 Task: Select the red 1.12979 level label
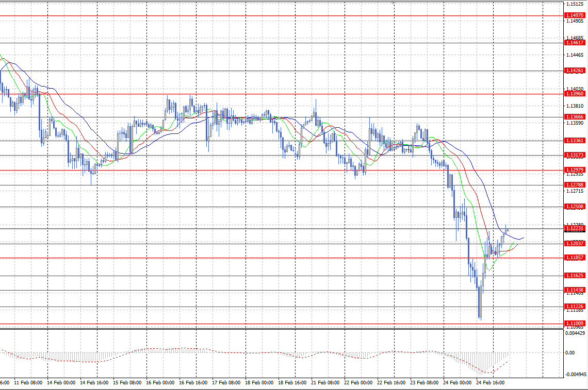[x=575, y=170]
